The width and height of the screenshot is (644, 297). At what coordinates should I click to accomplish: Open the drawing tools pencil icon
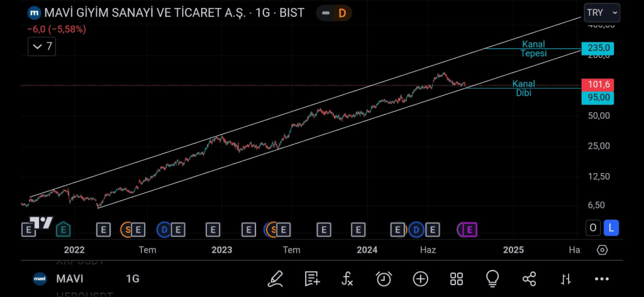click(275, 279)
